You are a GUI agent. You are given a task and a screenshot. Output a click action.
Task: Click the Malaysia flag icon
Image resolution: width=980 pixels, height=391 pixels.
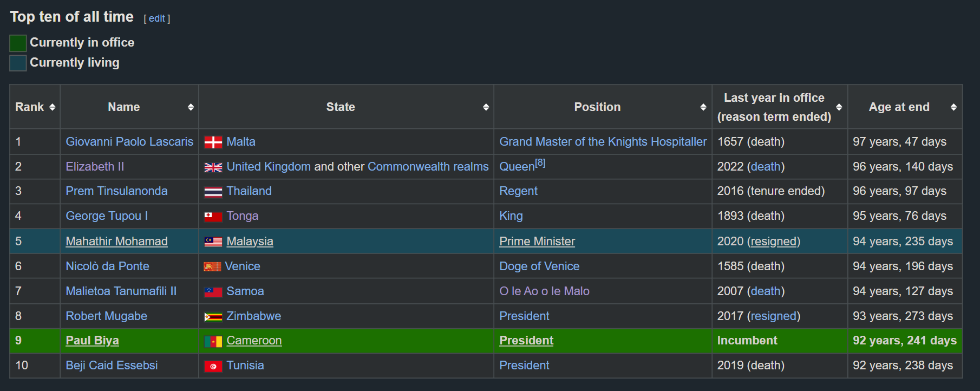[213, 242]
